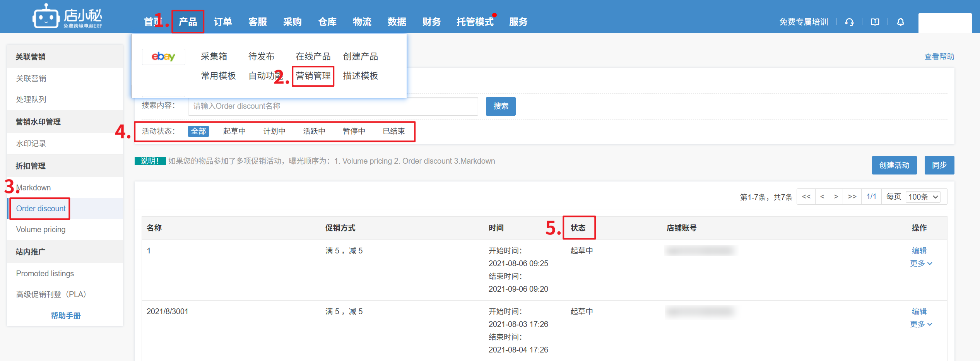
Task: Click the notification bell icon
Action: click(x=900, y=22)
